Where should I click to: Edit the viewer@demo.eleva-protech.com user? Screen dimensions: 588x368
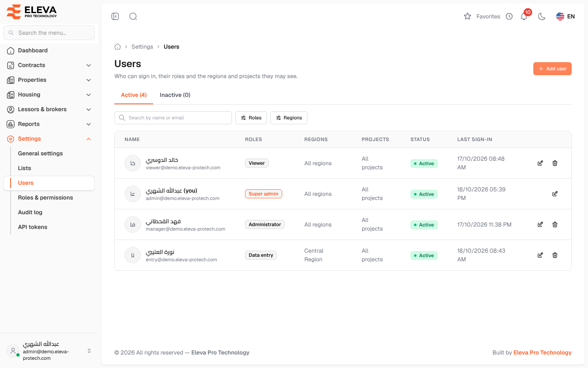coord(540,163)
